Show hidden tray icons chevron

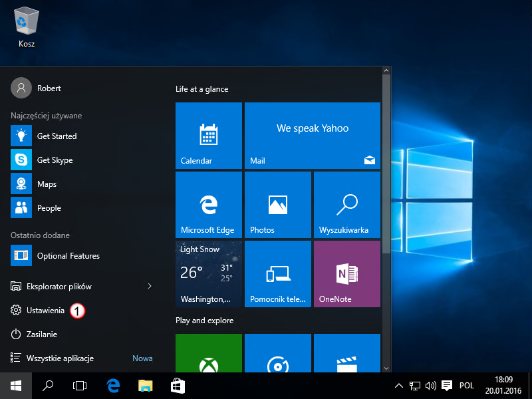click(x=399, y=386)
